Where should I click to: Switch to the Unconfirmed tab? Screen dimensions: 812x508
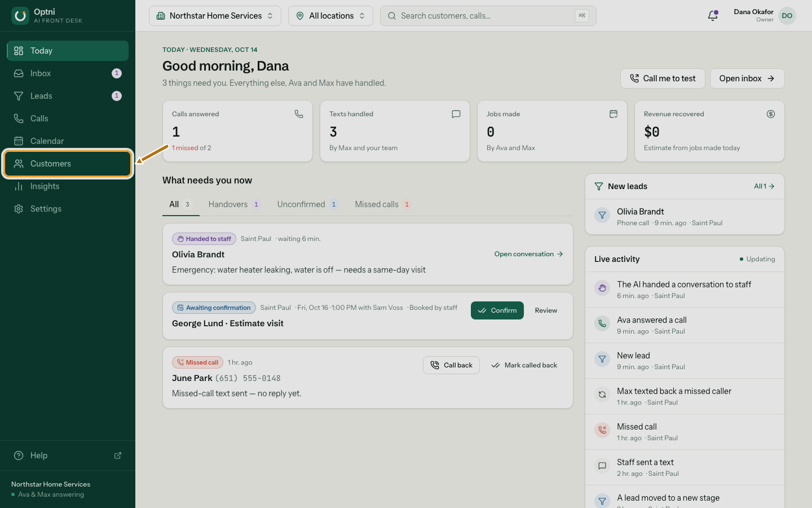[307, 204]
